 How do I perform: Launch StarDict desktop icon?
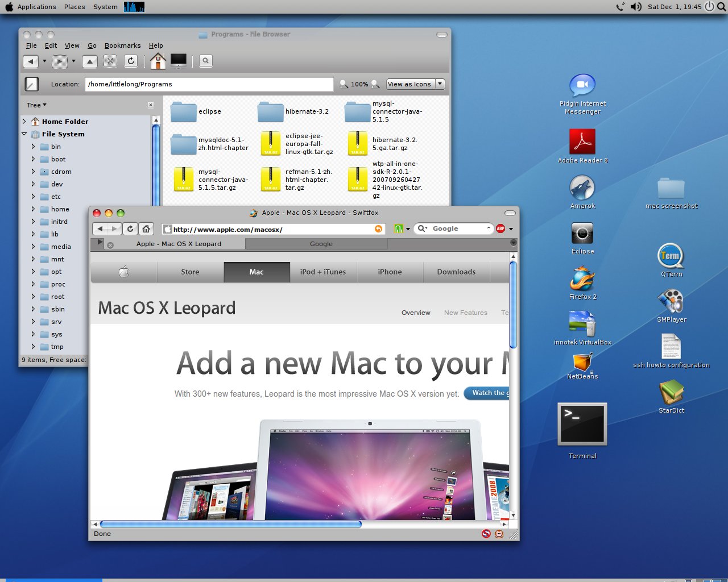pyautogui.click(x=671, y=392)
